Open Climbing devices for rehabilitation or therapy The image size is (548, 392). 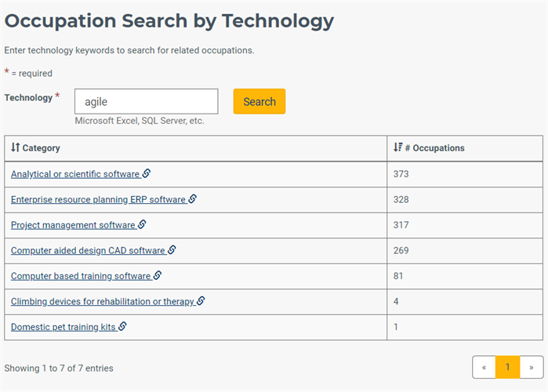[103, 302]
